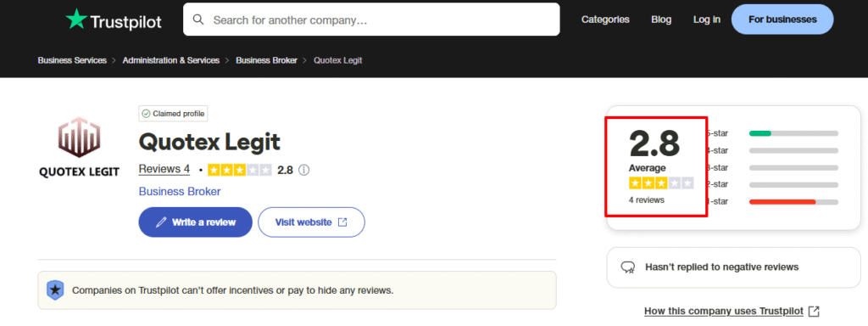Click the For businesses button

pyautogui.click(x=782, y=20)
